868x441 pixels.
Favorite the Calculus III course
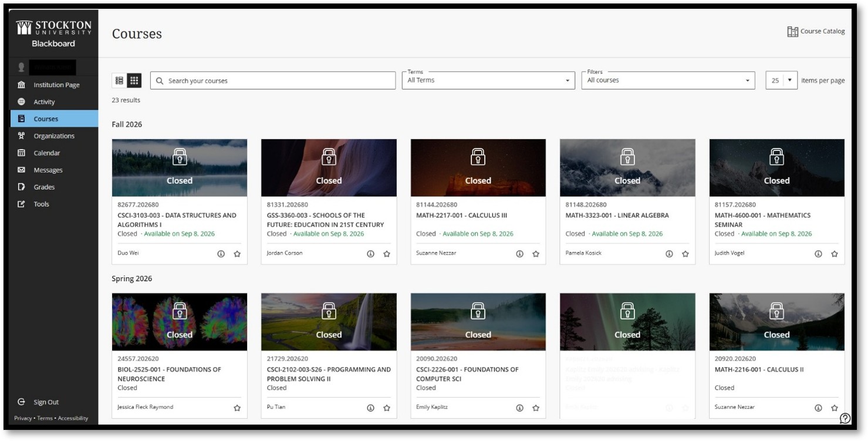tap(536, 254)
